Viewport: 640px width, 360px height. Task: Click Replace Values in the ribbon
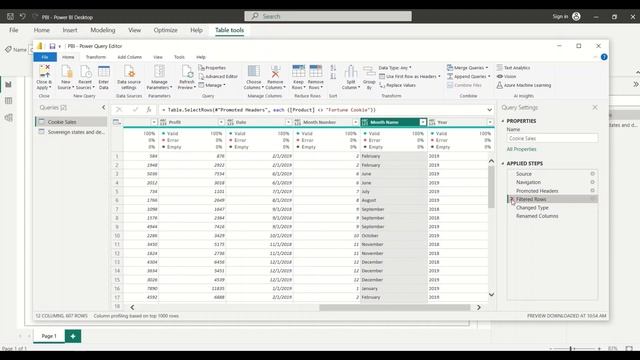[x=398, y=85]
